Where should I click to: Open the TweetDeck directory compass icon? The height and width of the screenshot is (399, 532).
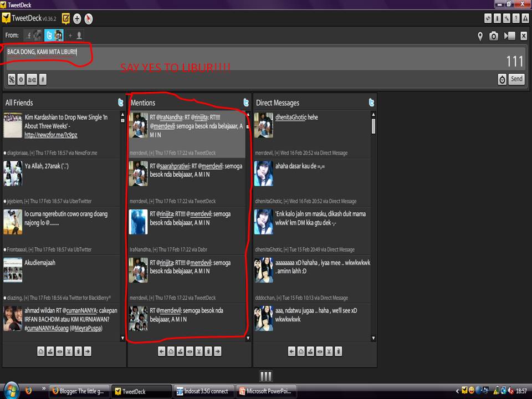tap(88, 19)
